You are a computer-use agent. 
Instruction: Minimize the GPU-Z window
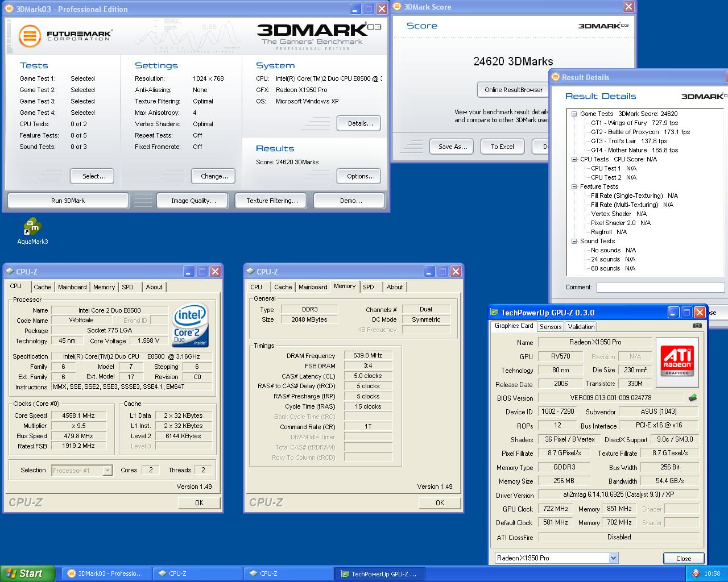point(673,312)
